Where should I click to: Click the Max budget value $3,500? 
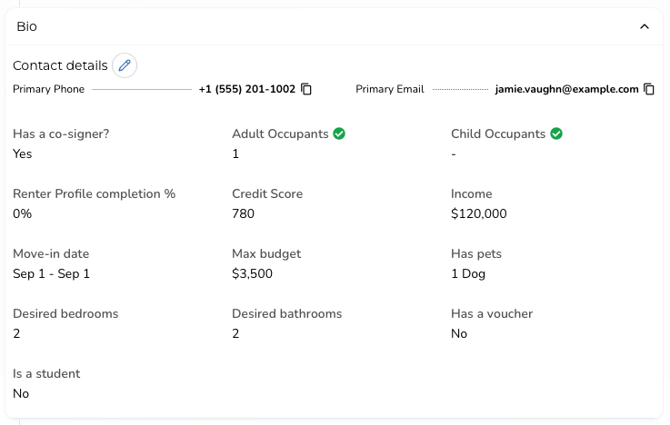coord(252,274)
